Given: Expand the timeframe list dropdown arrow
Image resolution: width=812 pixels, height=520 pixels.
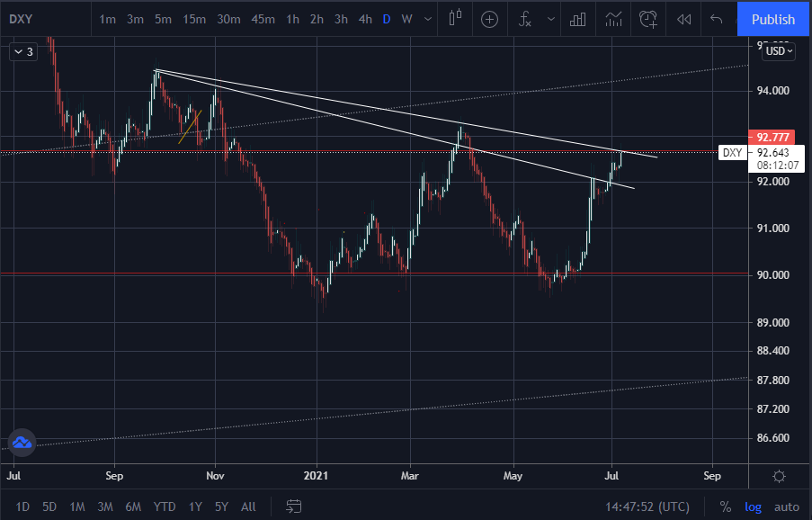Looking at the screenshot, I should point(428,19).
